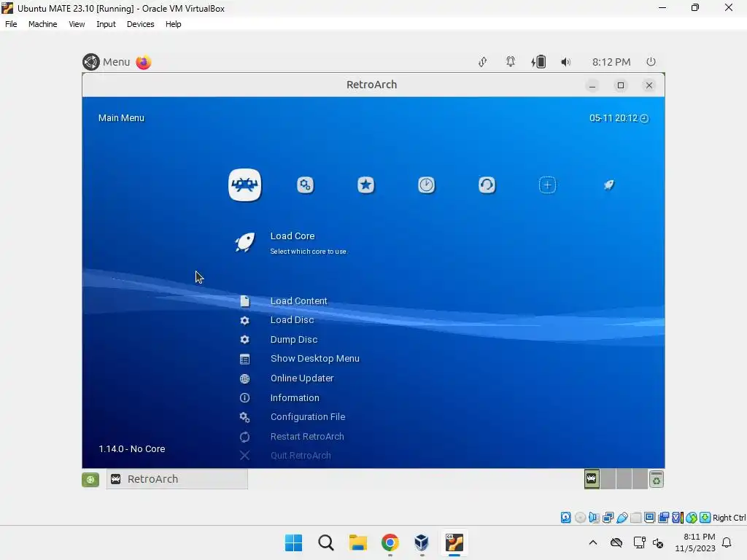Click the green show desktop button in MATE panel
This screenshot has width=747, height=560.
[x=90, y=480]
